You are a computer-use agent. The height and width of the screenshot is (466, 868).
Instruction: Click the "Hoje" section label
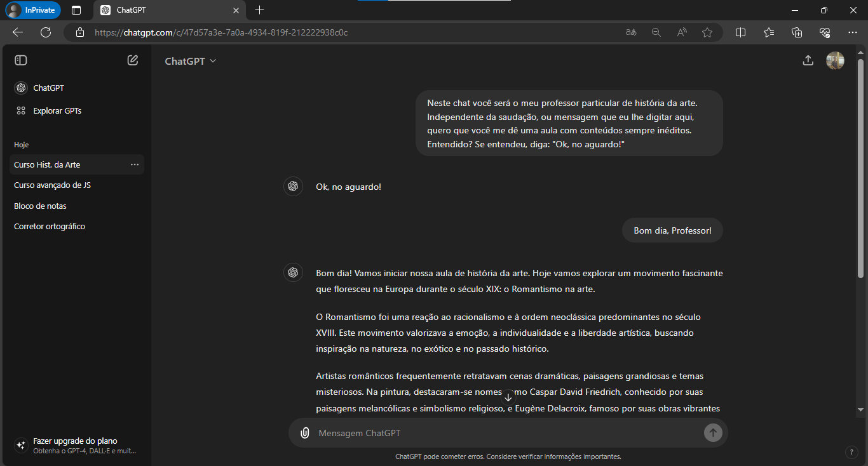click(x=22, y=145)
